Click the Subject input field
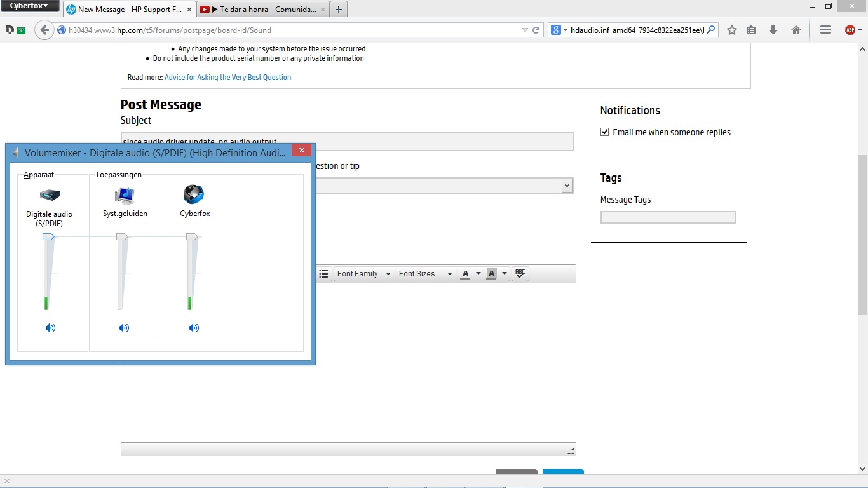The image size is (868, 488). (347, 142)
